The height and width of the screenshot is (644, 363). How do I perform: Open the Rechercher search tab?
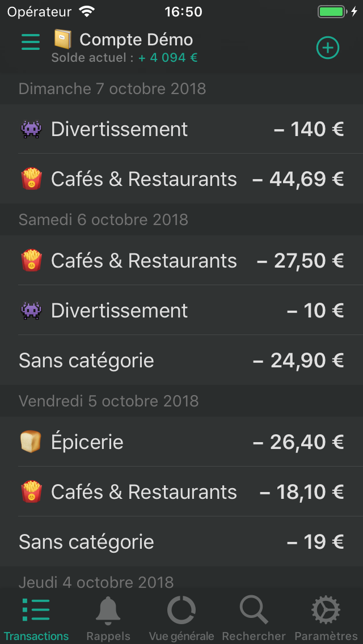pyautogui.click(x=254, y=619)
